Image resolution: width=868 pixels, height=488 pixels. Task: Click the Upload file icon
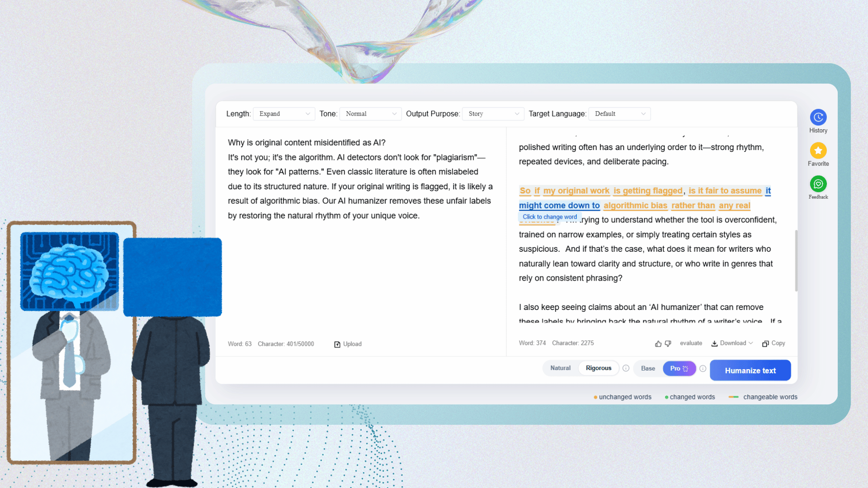click(337, 344)
